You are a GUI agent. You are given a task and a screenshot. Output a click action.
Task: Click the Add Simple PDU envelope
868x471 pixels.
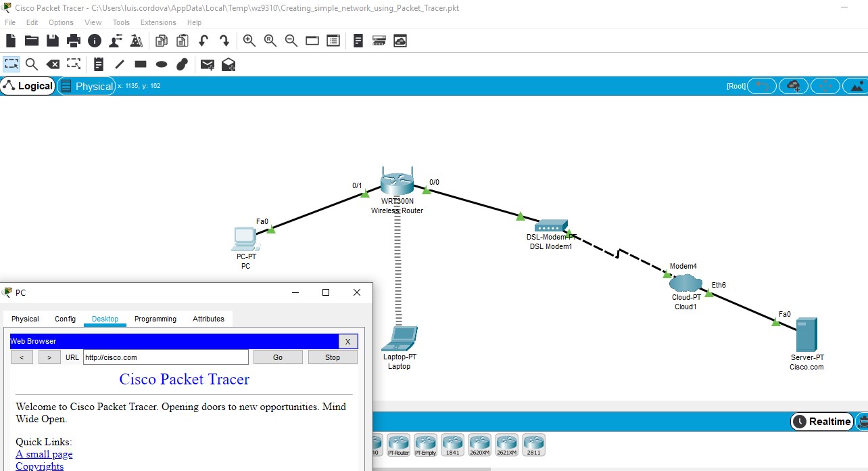point(208,64)
